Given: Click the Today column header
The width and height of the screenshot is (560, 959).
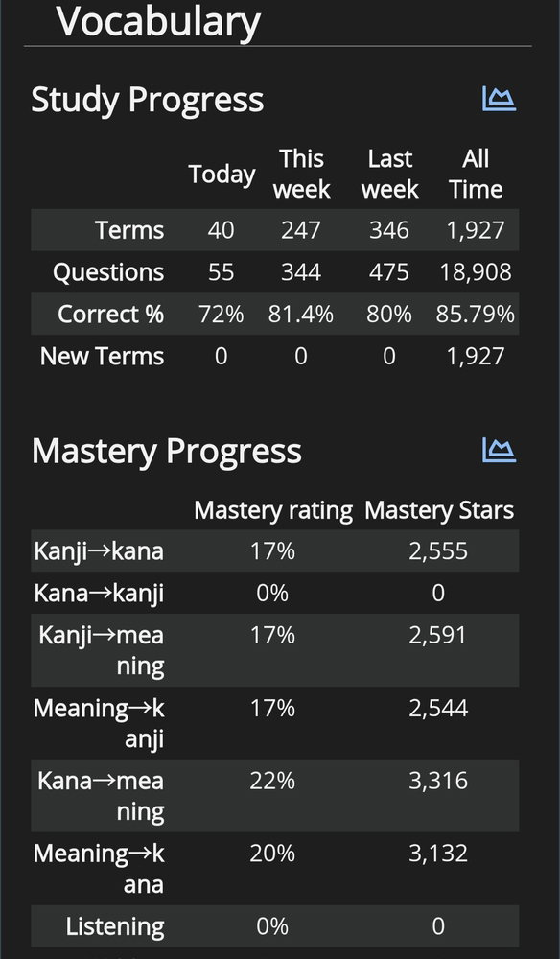Looking at the screenshot, I should [222, 175].
